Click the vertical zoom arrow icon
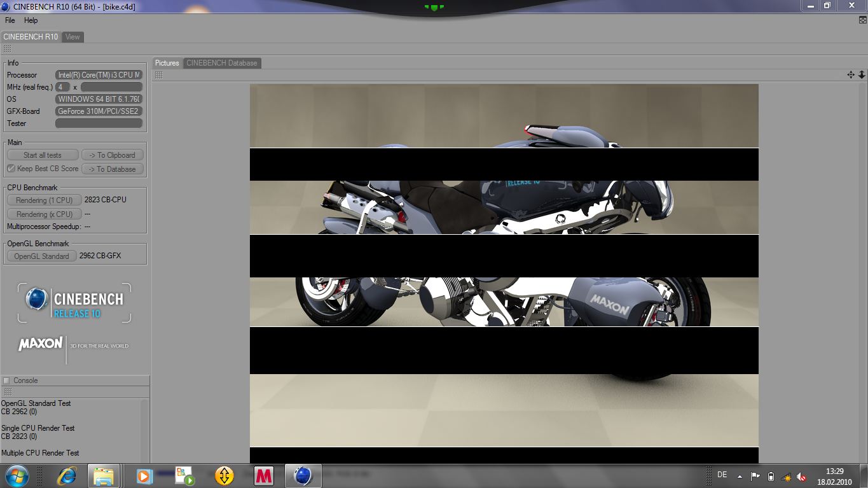This screenshot has height=488, width=868. tap(862, 75)
